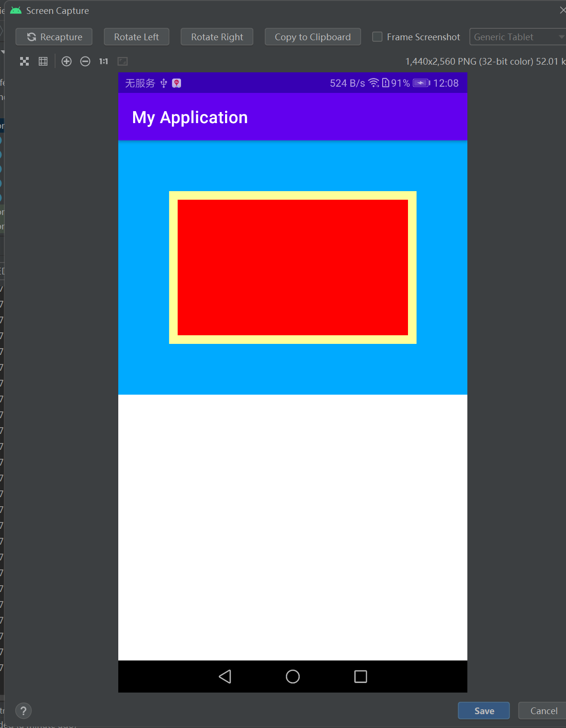Click the My Application title text
The width and height of the screenshot is (566, 728).
(x=190, y=117)
